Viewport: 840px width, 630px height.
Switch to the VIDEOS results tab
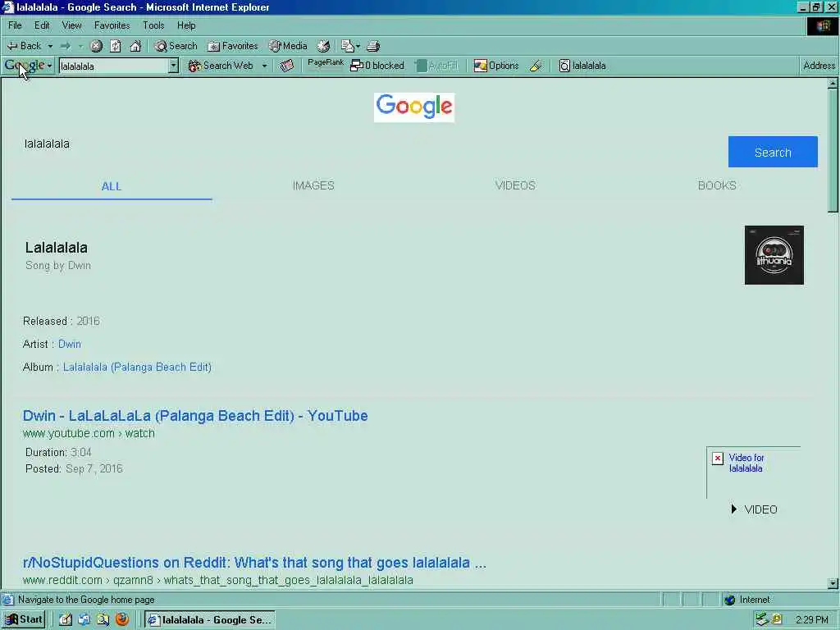coord(515,186)
